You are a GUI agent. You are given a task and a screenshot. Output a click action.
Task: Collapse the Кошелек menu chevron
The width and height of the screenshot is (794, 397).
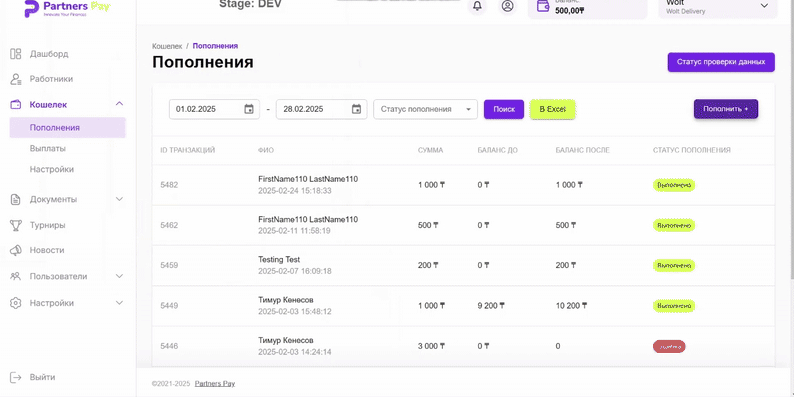pyautogui.click(x=120, y=104)
